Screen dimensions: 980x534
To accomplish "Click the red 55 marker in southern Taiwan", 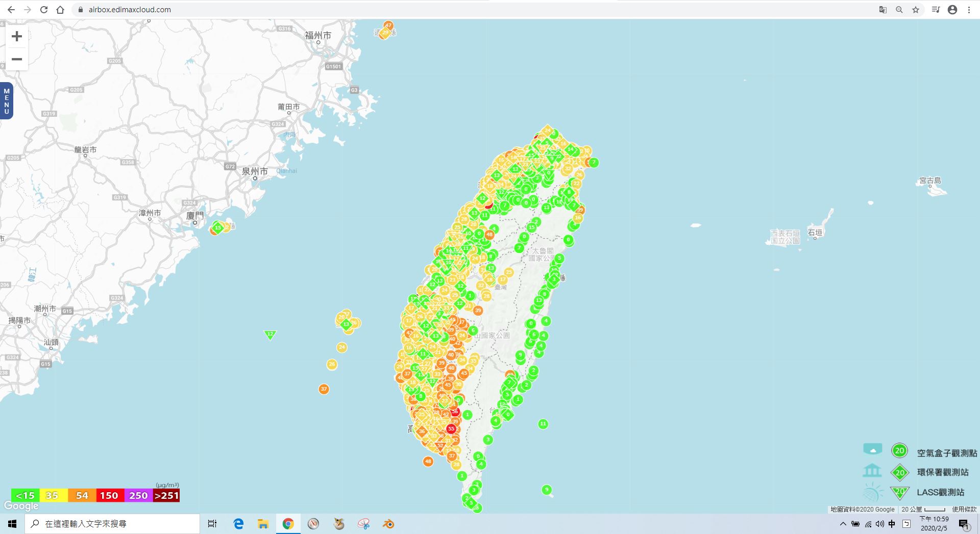I will click(x=451, y=429).
